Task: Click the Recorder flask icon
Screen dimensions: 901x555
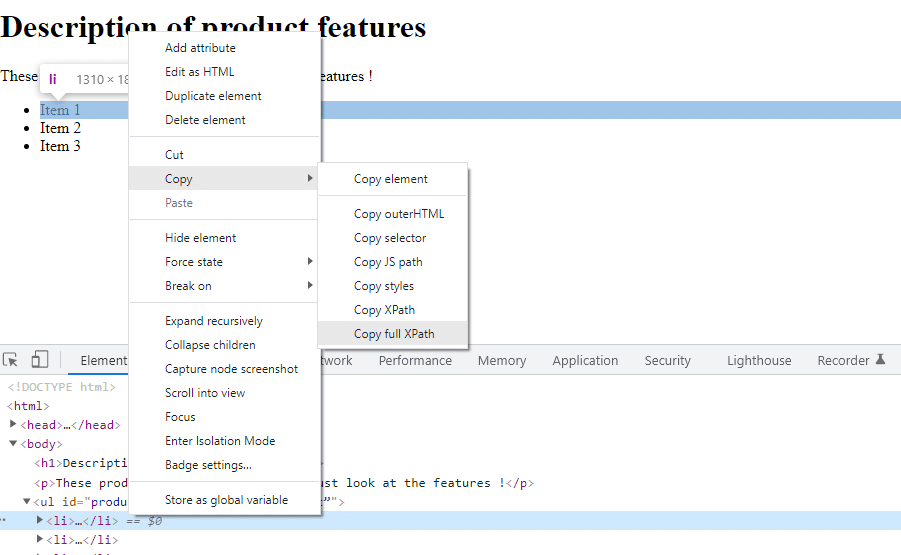Action: pos(880,360)
